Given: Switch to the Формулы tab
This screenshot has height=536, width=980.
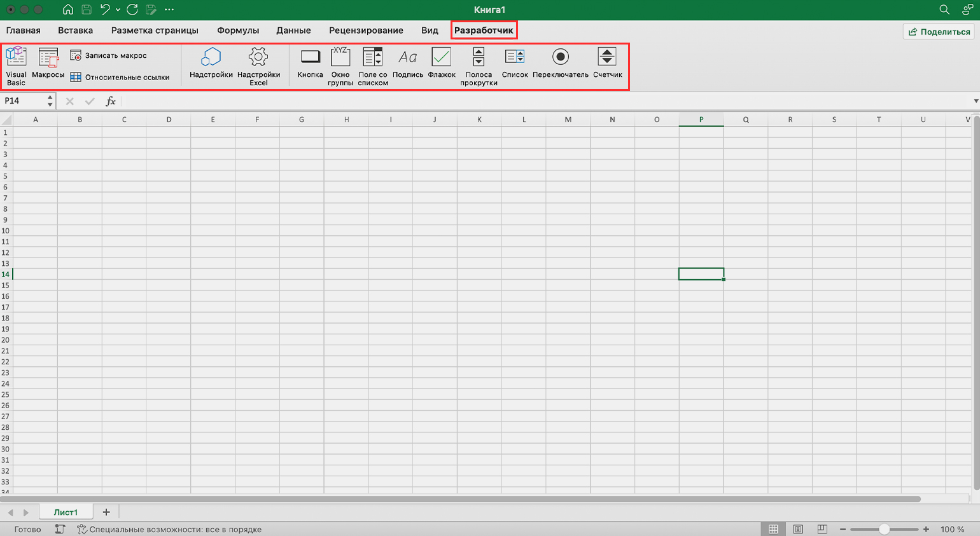Looking at the screenshot, I should coord(238,31).
